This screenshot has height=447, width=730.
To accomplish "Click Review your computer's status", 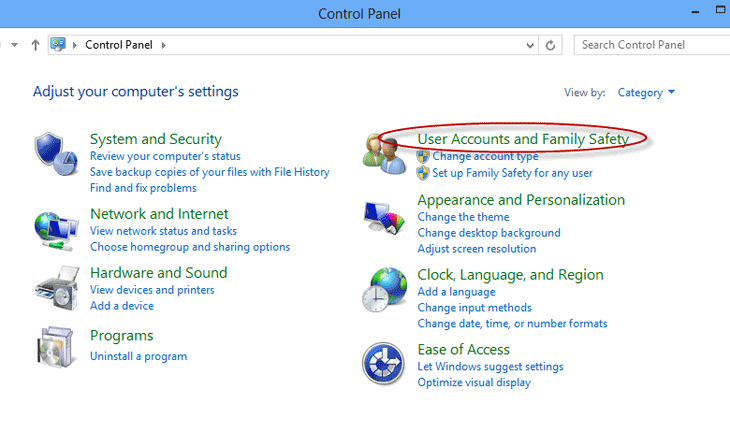I will pyautogui.click(x=165, y=156).
